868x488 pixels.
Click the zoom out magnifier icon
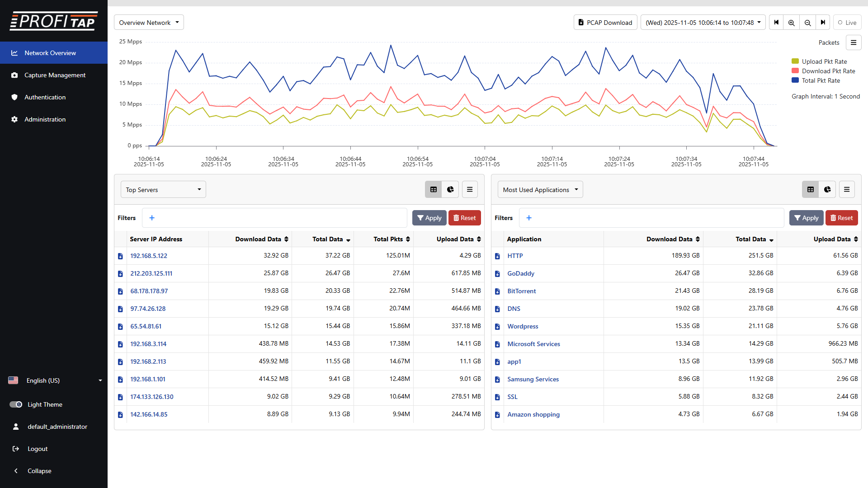[807, 23]
